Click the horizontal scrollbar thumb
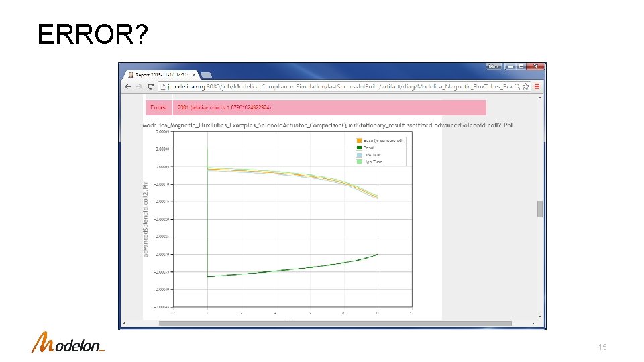644x362 pixels. 335,323
